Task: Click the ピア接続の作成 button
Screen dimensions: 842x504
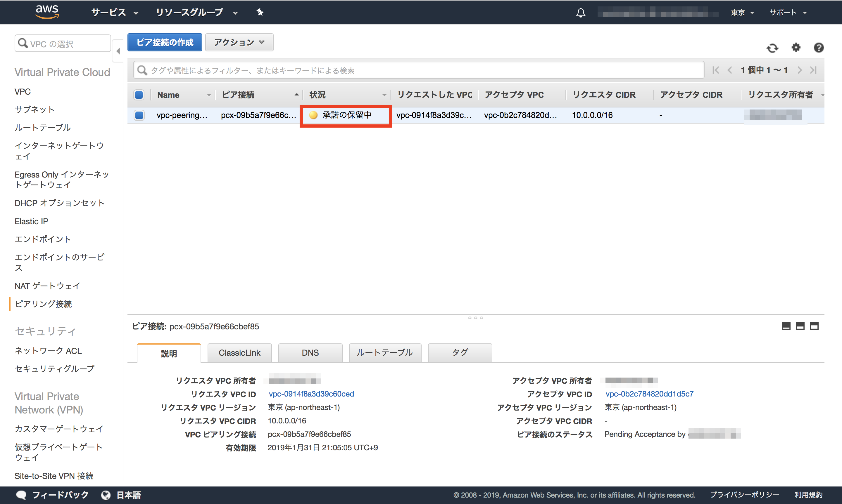Action: tap(165, 42)
